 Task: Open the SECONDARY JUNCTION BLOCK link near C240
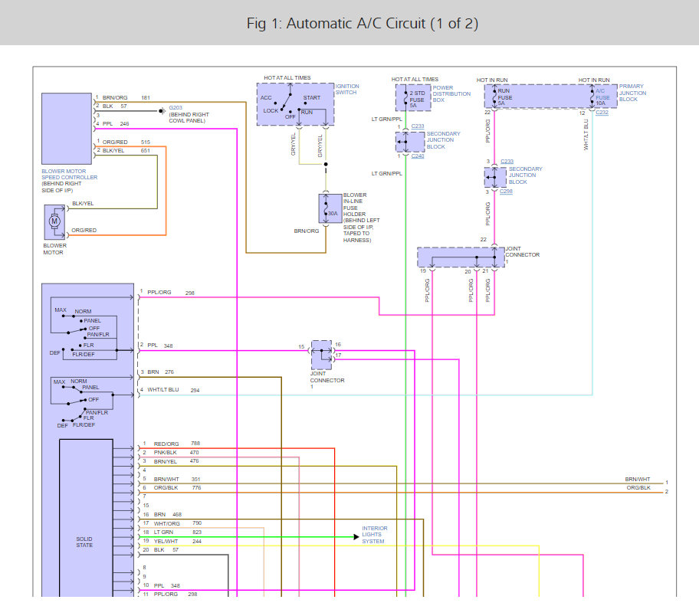pos(443,140)
